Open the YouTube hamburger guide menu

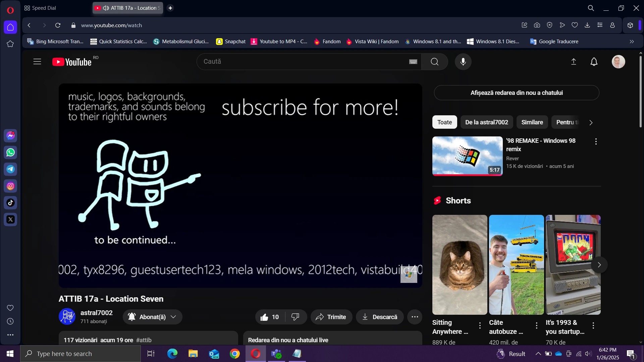click(x=37, y=62)
